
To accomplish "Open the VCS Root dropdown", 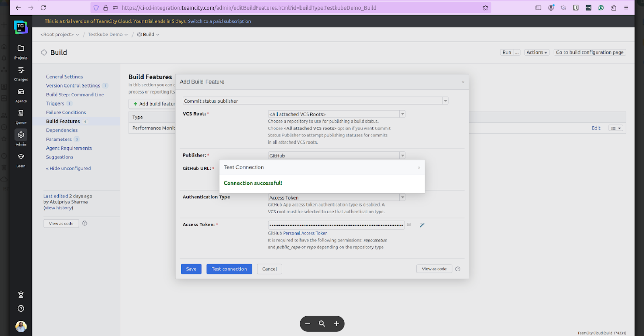I will click(x=336, y=114).
